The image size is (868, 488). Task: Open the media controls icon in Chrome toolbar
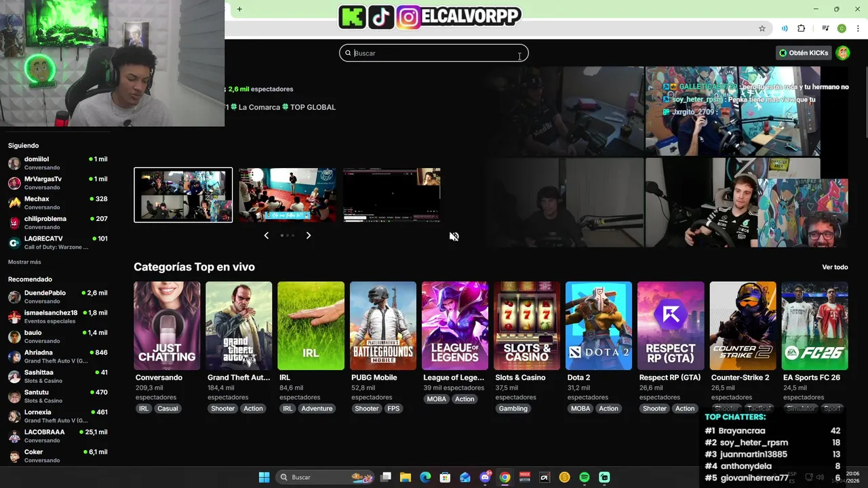point(825,28)
